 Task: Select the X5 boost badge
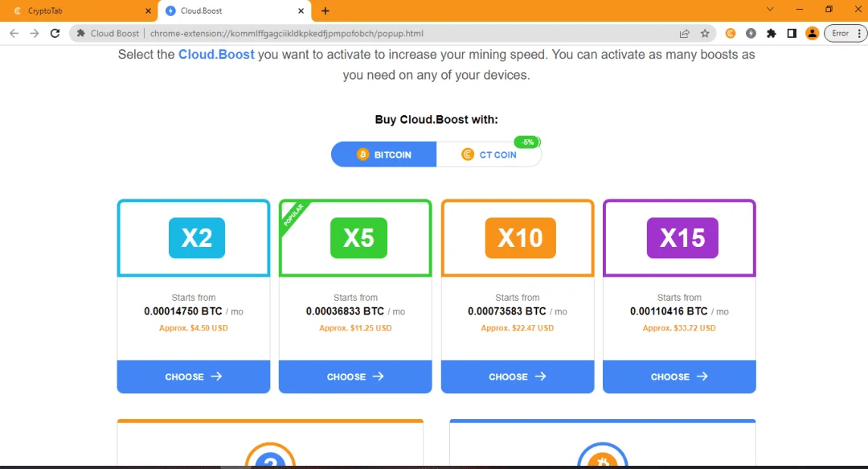pyautogui.click(x=358, y=238)
